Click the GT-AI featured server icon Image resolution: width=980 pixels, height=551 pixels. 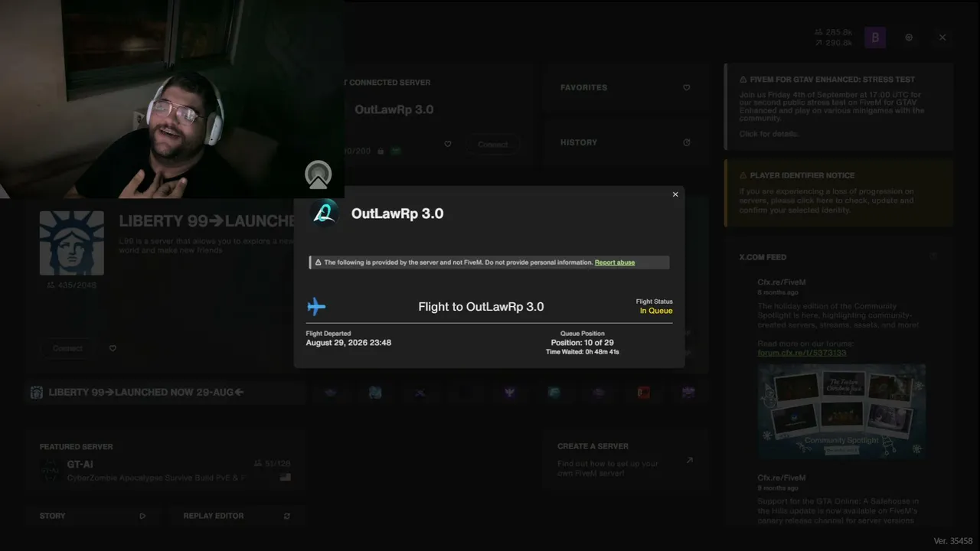50,471
